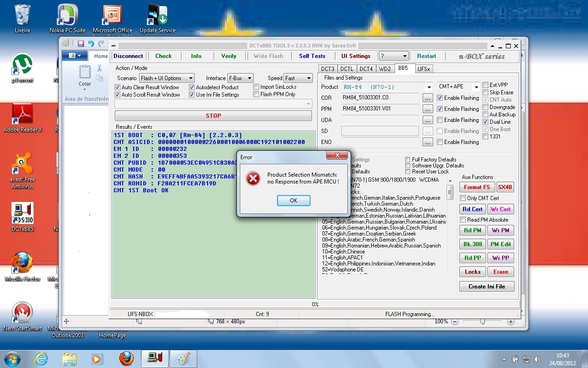This screenshot has width=588, height=368.
Task: Click the Undo arrow in Paint toolbar
Action: 91,44
